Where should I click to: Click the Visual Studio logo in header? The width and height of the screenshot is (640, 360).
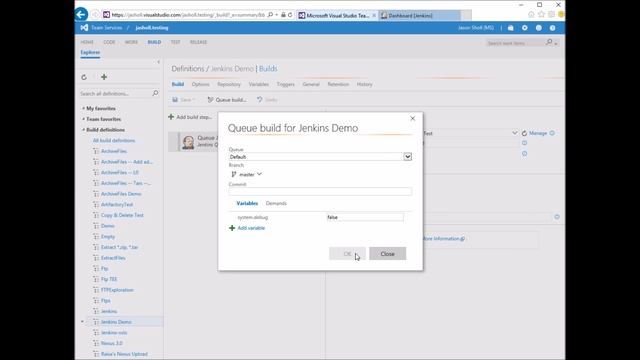pos(84,28)
